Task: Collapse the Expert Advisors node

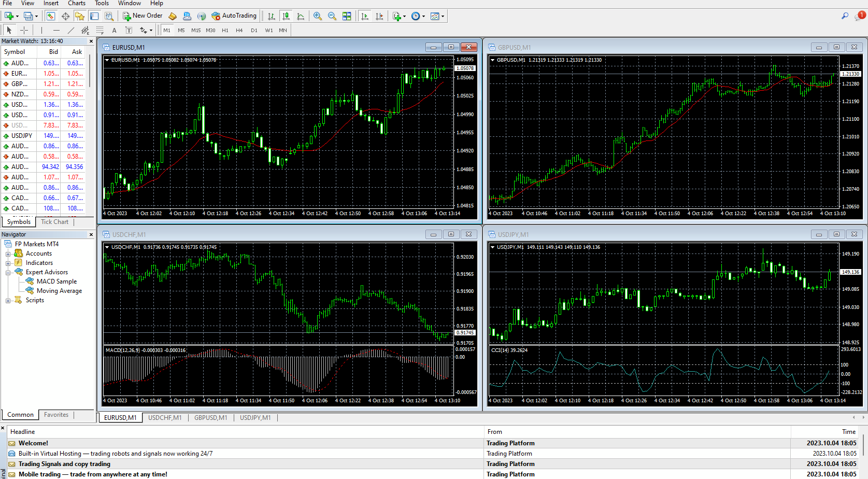Action: [8, 273]
